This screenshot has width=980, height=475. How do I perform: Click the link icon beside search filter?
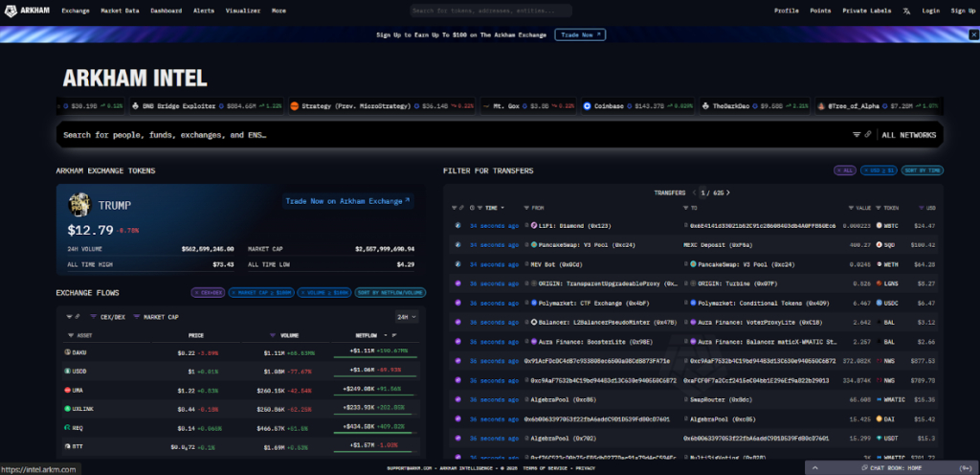(868, 134)
